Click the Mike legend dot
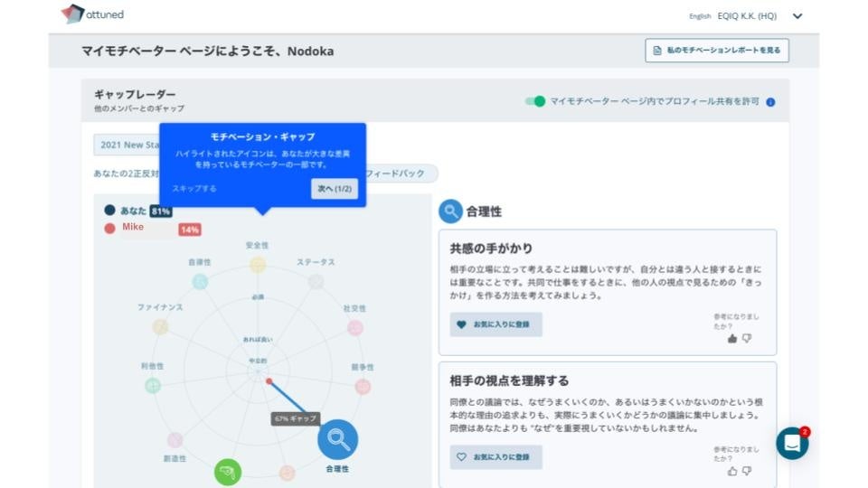 pos(109,228)
